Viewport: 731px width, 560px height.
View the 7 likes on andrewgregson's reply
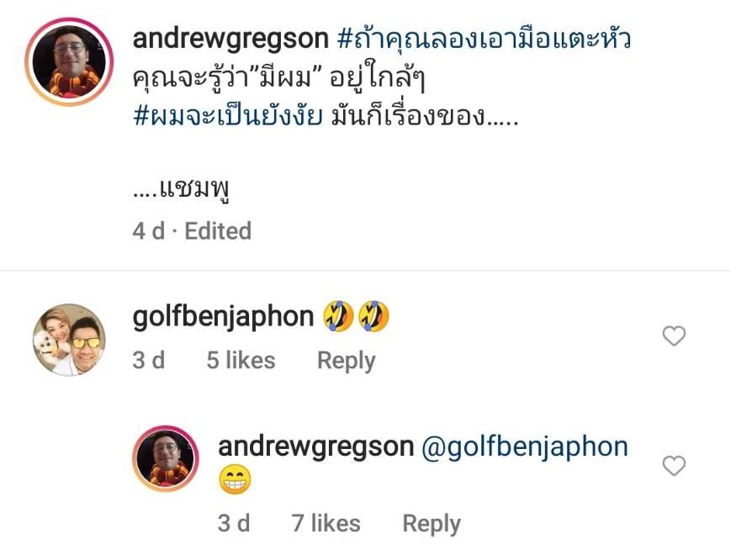coord(326,523)
